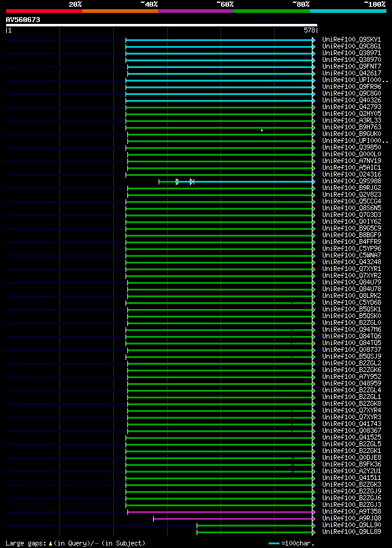Select the UniRef100_Q42793 label

(x=352, y=107)
